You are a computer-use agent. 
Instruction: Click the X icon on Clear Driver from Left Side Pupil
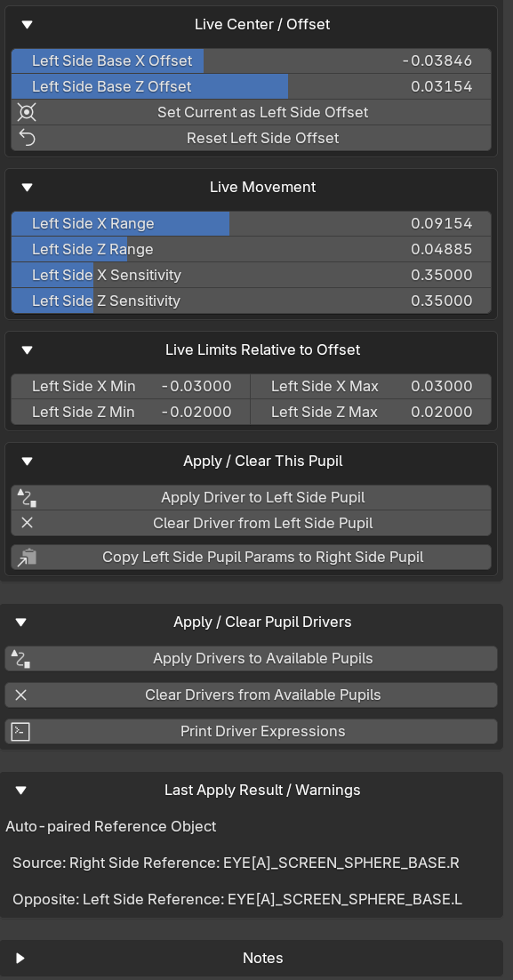pyautogui.click(x=27, y=523)
